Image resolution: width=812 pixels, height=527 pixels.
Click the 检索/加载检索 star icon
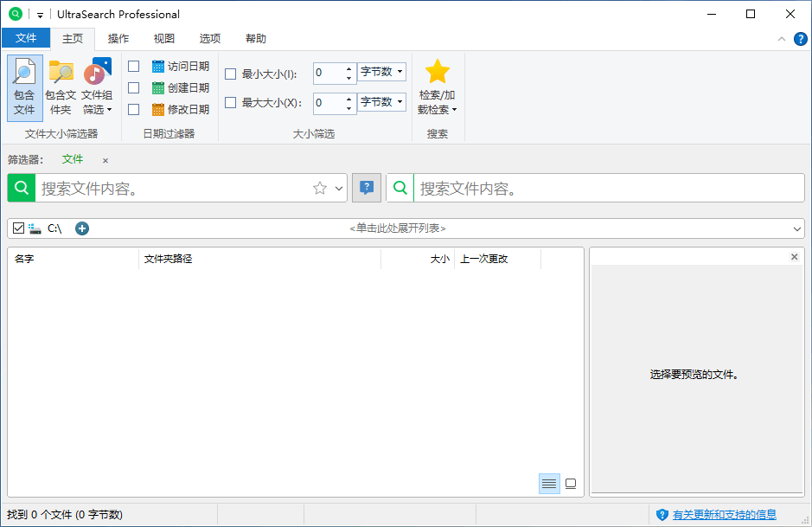(437, 73)
